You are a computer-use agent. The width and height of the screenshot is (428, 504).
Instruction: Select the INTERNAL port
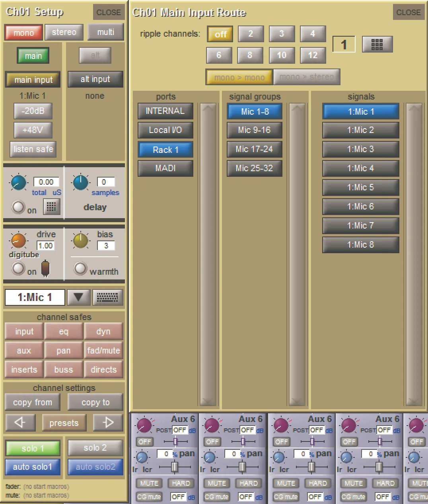click(x=165, y=111)
